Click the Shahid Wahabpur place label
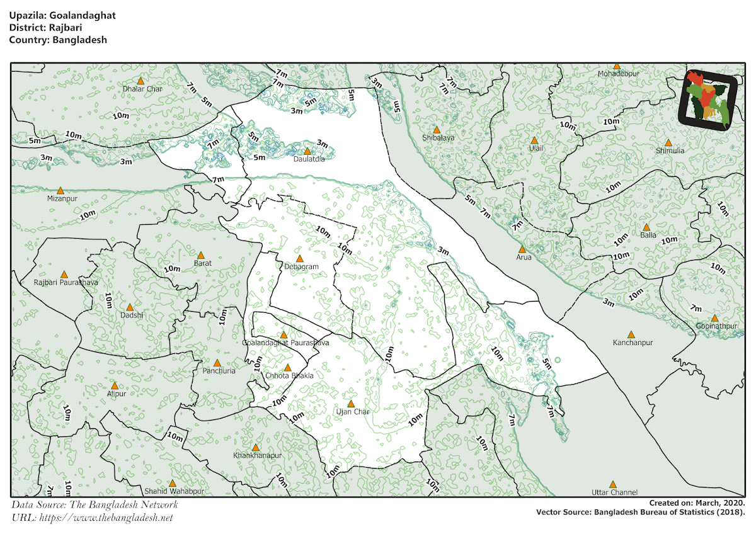756x534 pixels. (174, 492)
